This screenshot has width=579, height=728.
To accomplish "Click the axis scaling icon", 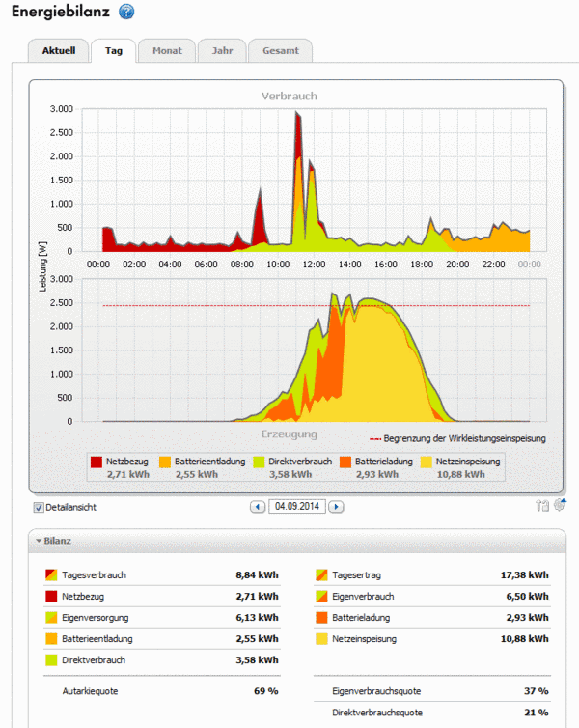I will coord(542,505).
